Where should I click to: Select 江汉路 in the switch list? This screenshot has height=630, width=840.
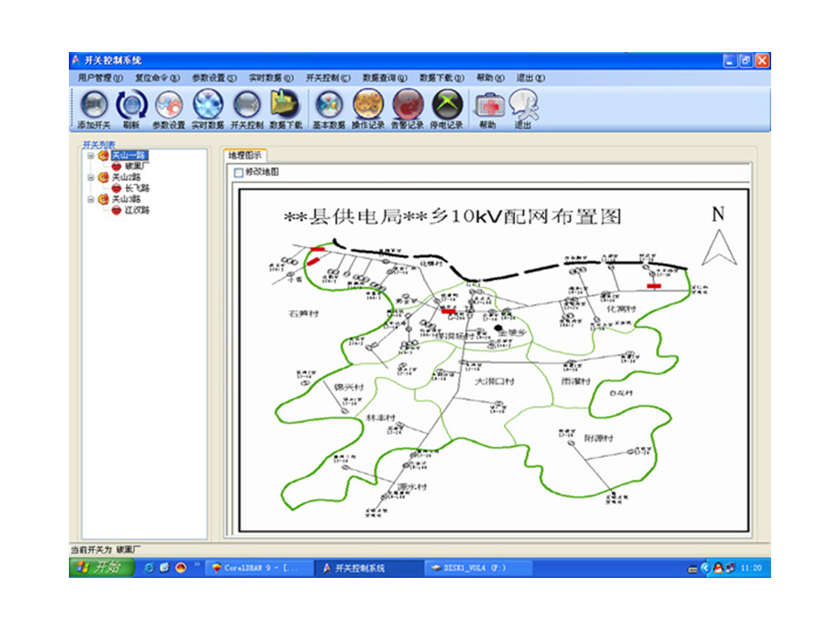pyautogui.click(x=137, y=211)
